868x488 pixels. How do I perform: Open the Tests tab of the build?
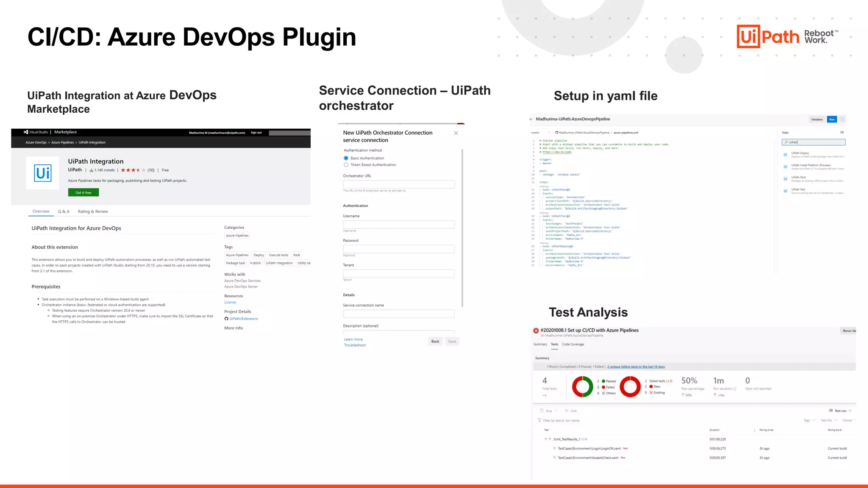554,344
